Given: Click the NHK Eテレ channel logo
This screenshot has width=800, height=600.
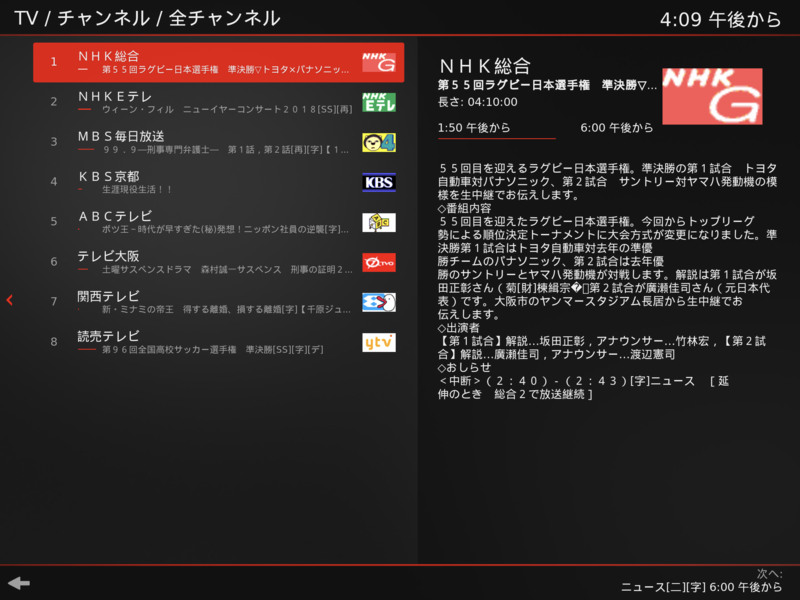Looking at the screenshot, I should click(379, 102).
